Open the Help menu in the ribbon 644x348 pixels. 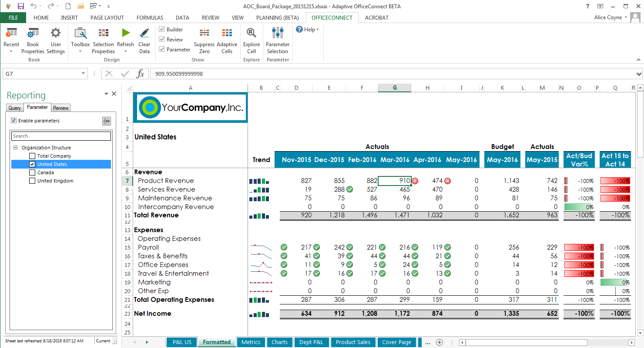tap(306, 29)
